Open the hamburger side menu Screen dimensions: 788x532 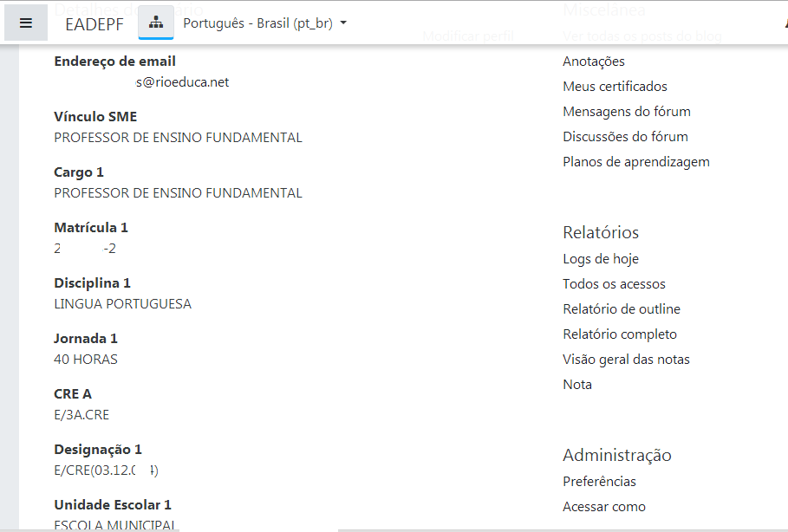pos(26,23)
